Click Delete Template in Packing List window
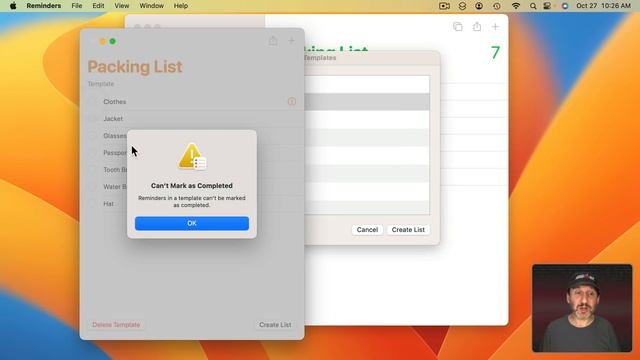Screen dimensions: 640x360 116,325
